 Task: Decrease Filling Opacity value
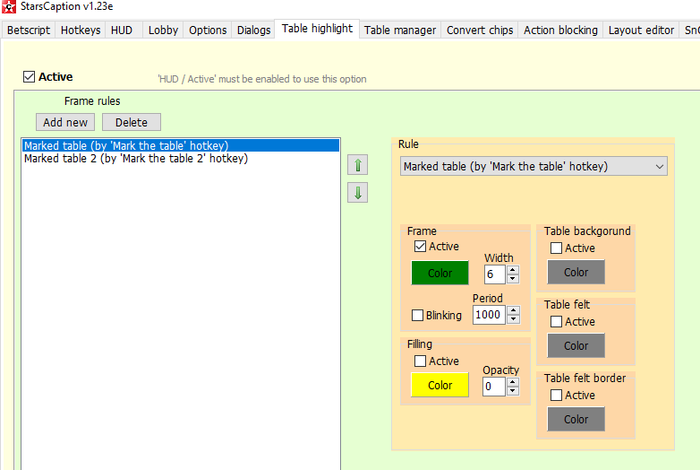513,391
